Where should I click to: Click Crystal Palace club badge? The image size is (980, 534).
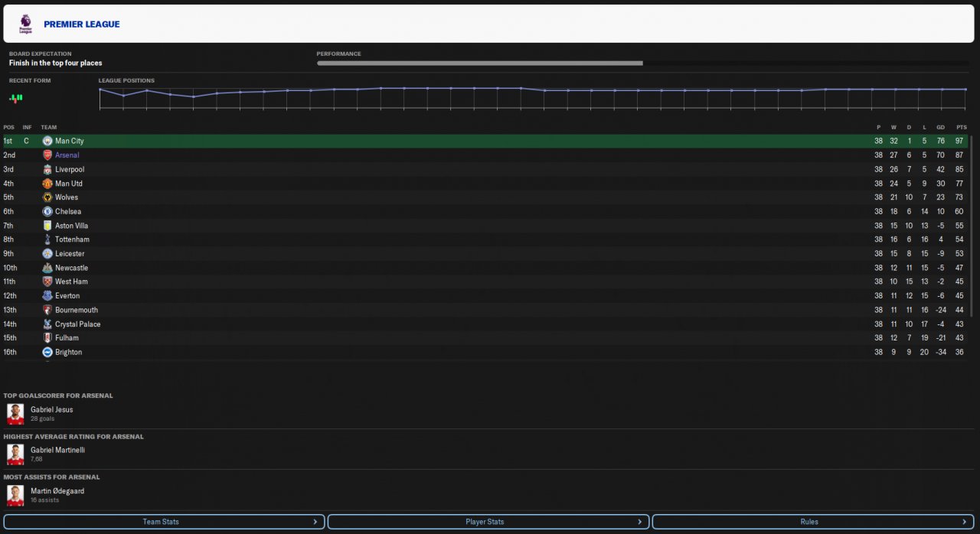click(x=47, y=324)
